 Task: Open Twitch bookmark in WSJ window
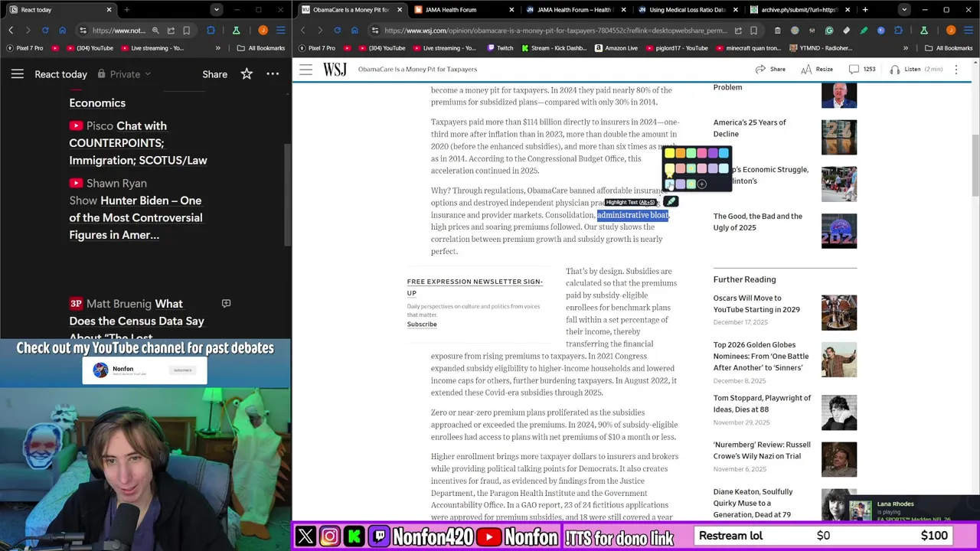[x=501, y=48]
